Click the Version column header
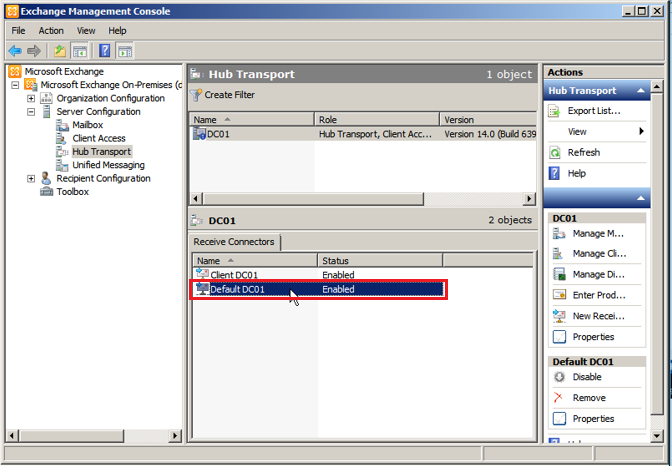This screenshot has width=672, height=466. pyautogui.click(x=488, y=120)
